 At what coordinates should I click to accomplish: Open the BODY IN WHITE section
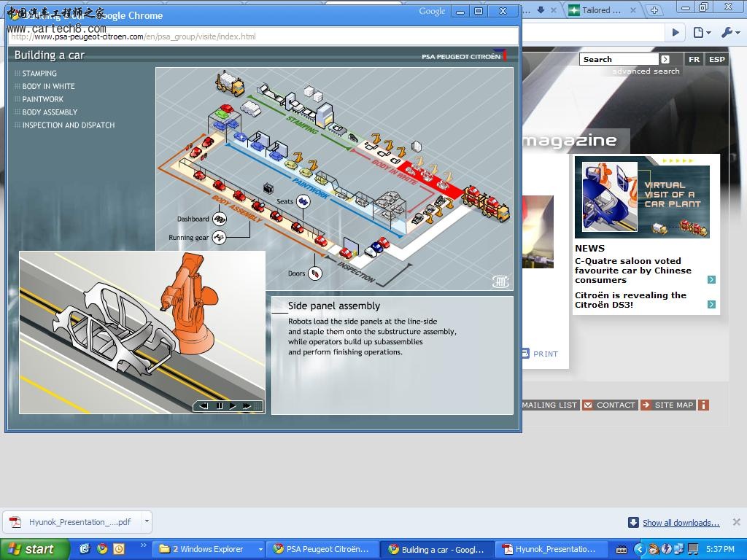click(48, 86)
